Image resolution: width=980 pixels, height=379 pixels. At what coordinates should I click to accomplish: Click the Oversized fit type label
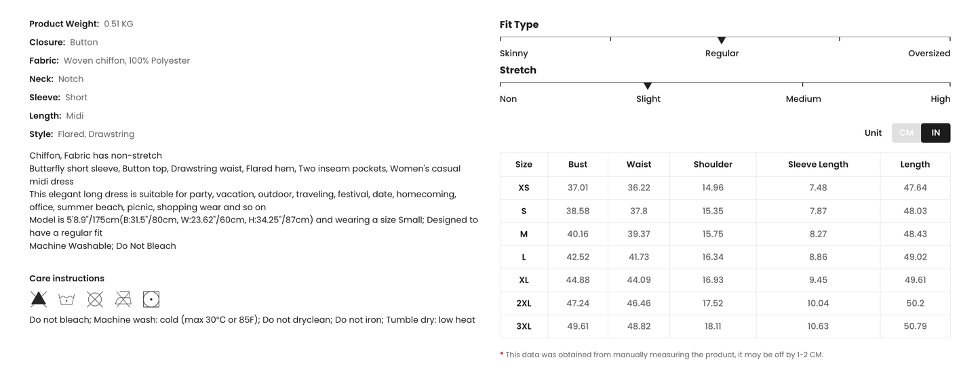tap(928, 54)
